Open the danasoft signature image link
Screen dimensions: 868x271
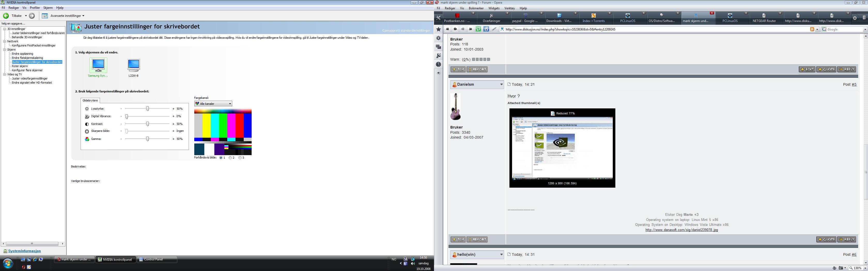click(x=682, y=230)
